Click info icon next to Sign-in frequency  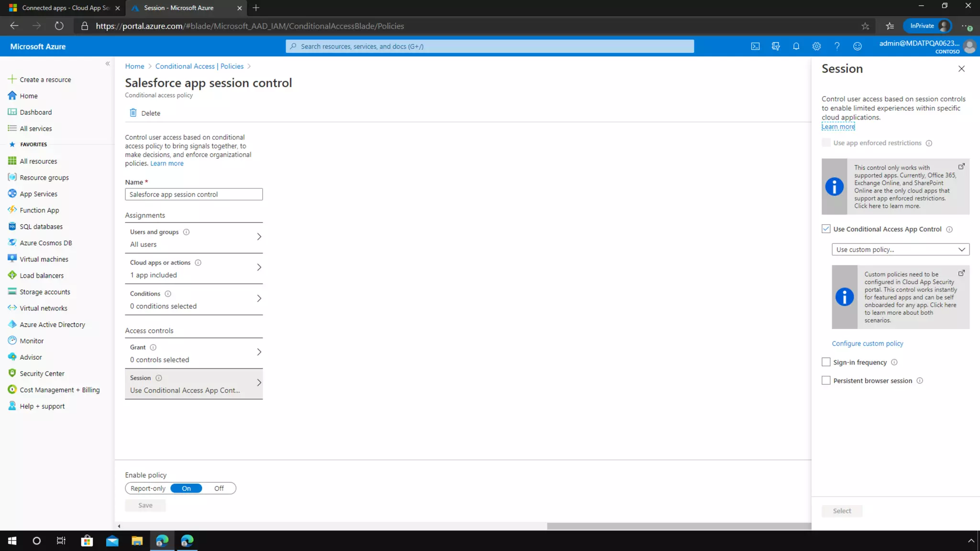[x=894, y=363]
